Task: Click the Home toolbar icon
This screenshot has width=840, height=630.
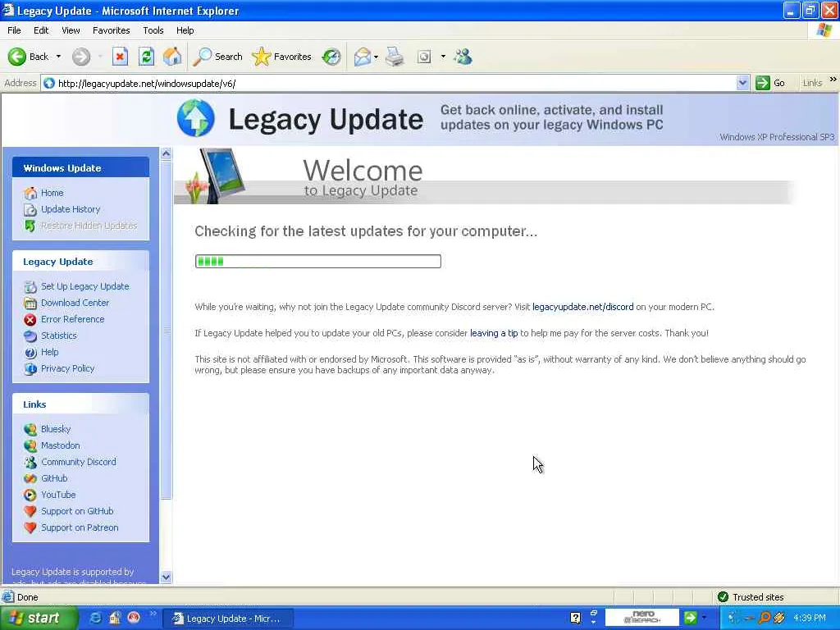Action: pos(172,57)
